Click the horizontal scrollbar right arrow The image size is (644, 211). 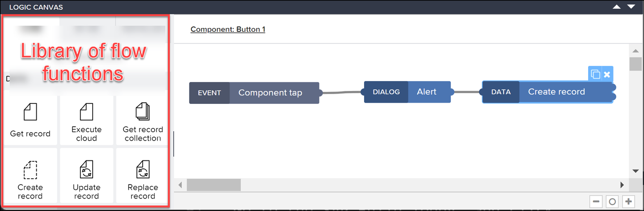click(622, 185)
